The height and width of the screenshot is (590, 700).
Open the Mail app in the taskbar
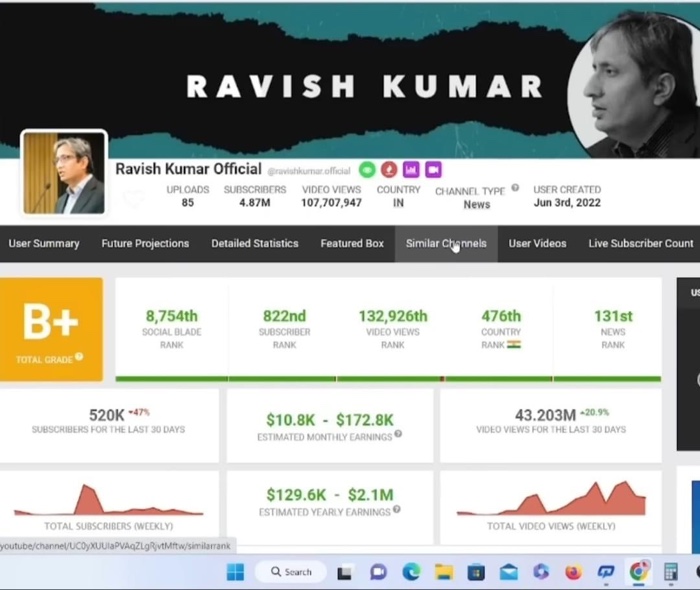(x=508, y=572)
